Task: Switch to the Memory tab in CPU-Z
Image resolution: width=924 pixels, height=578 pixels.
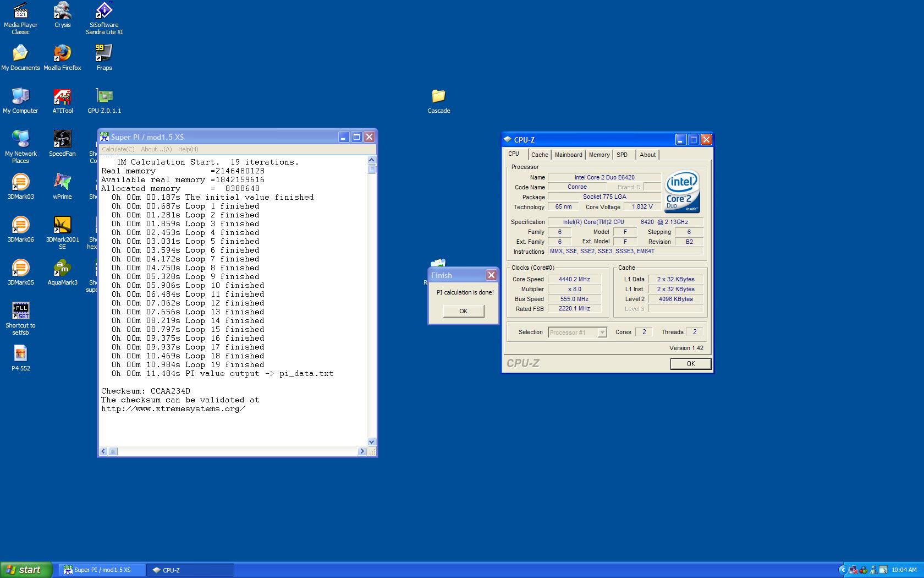Action: pos(599,155)
